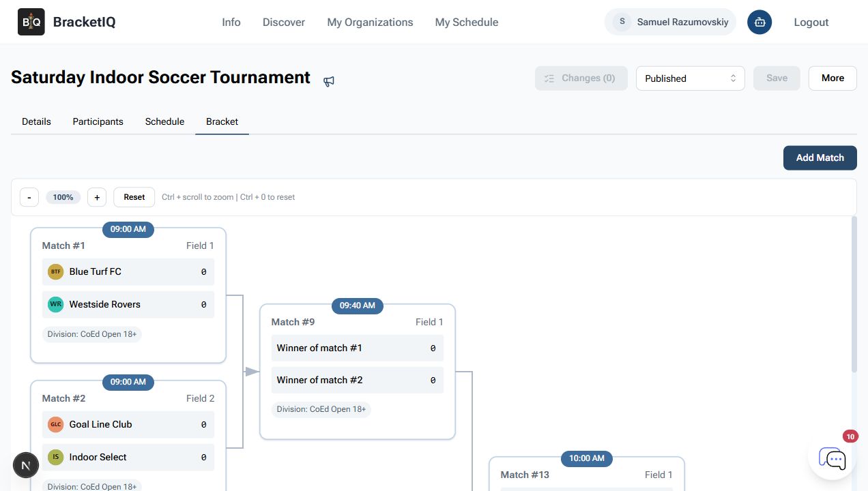Go to My Organizations
This screenshot has width=868, height=491.
click(370, 22)
